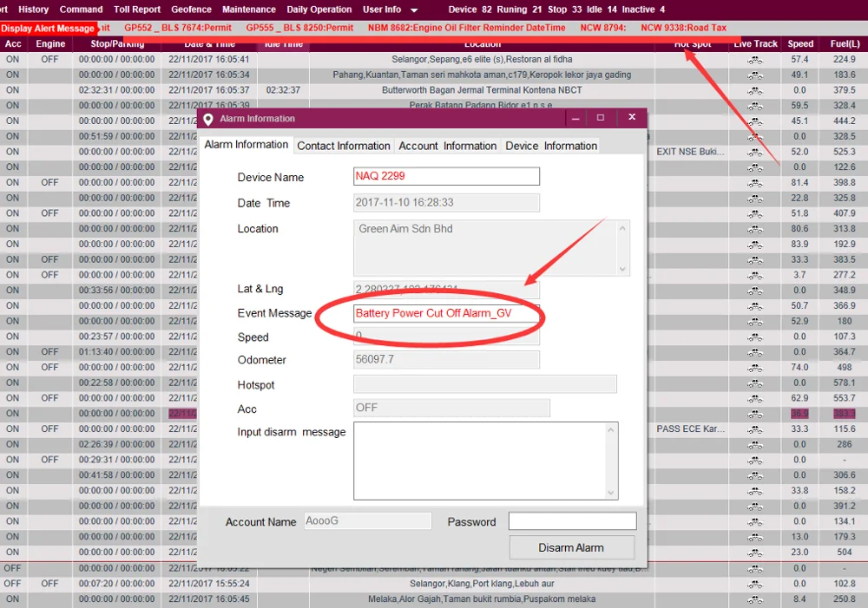Click the location pin icon in dialog title

[208, 119]
